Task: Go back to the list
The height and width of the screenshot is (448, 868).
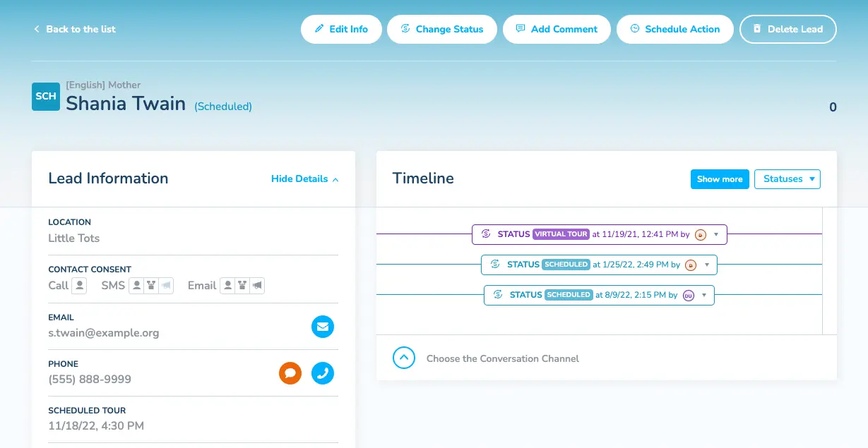Action: (74, 29)
